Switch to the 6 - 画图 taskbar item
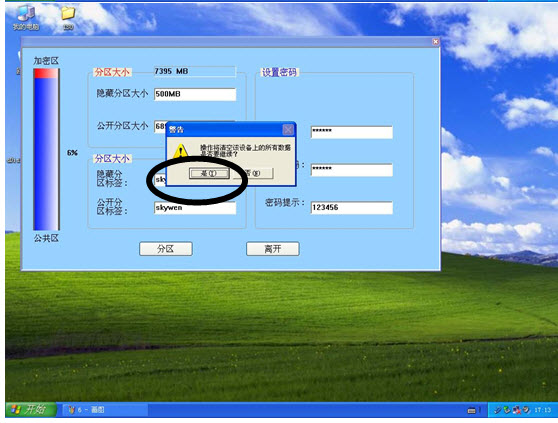 coord(105,410)
